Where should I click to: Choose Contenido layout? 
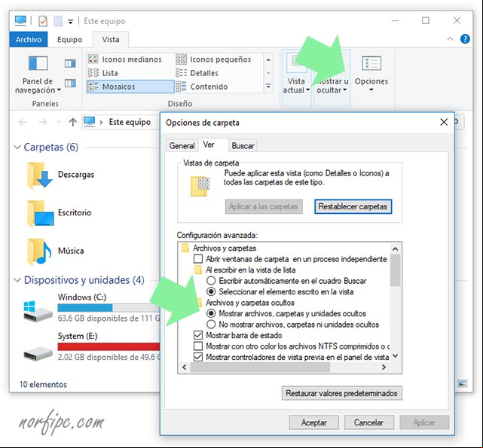201,87
